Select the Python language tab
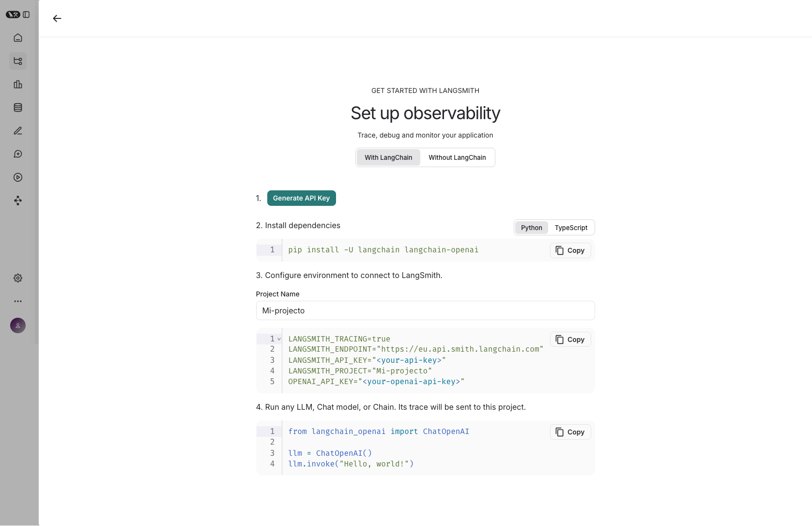This screenshot has height=526, width=812. point(532,228)
